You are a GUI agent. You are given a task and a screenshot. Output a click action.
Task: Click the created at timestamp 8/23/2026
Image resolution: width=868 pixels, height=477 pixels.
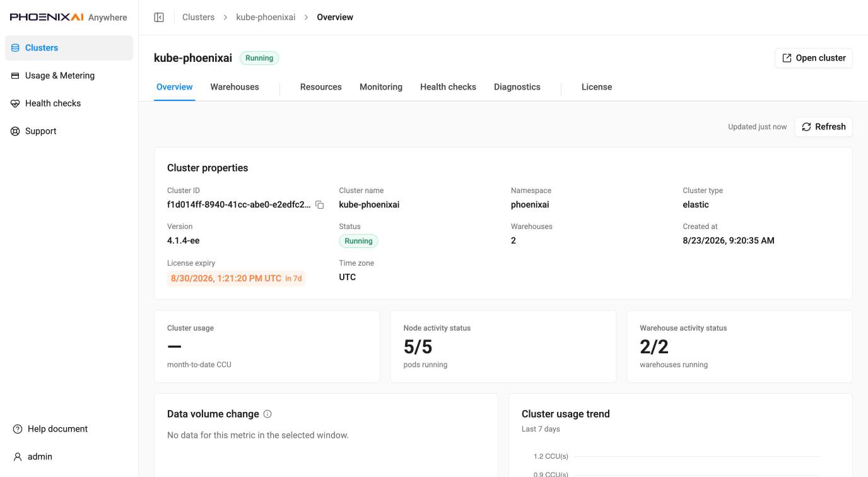click(729, 240)
